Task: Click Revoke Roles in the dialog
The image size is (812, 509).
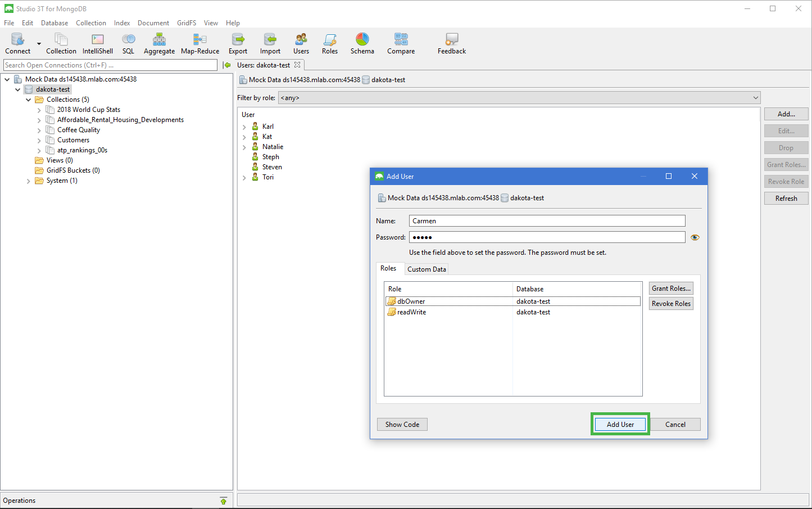Action: pos(671,304)
